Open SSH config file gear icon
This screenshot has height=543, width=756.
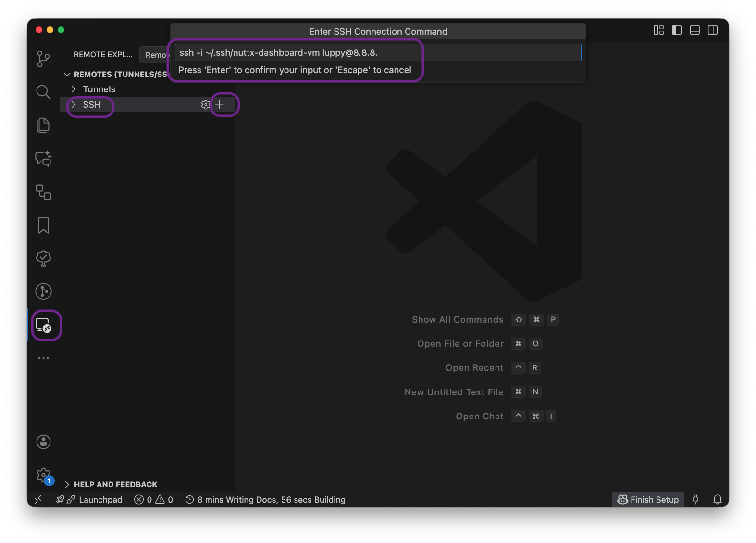tap(205, 104)
